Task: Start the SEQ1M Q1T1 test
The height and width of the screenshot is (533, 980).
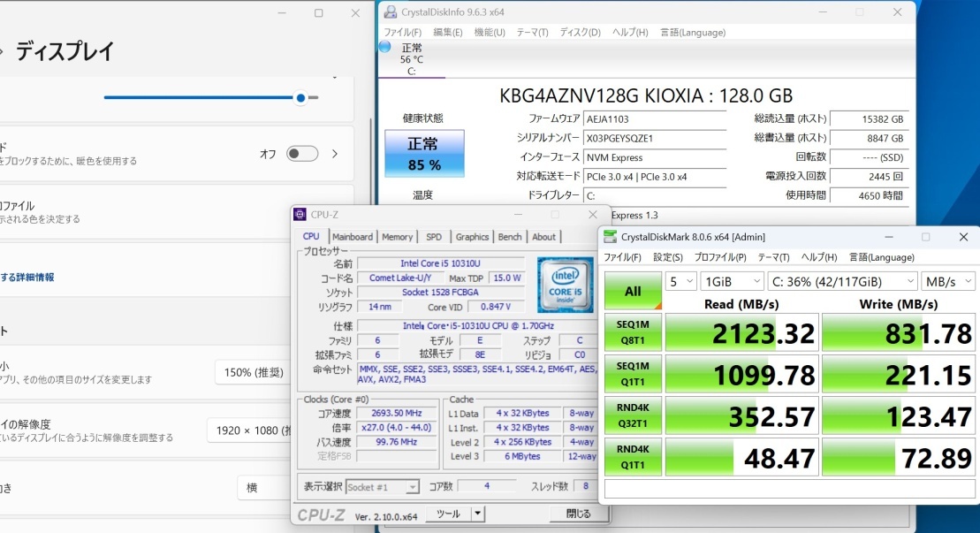Action: 633,374
